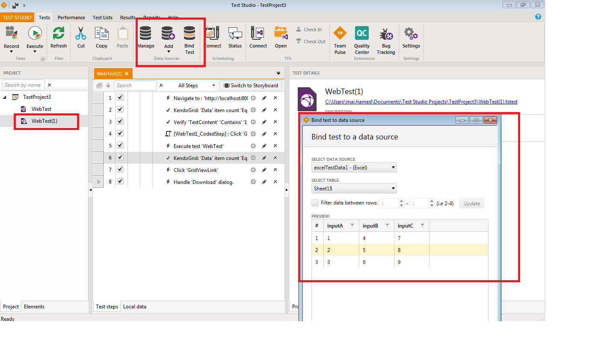Screen dimensions: 616x364
Task: Toggle the checkbox for step 8
Action: pyautogui.click(x=120, y=181)
